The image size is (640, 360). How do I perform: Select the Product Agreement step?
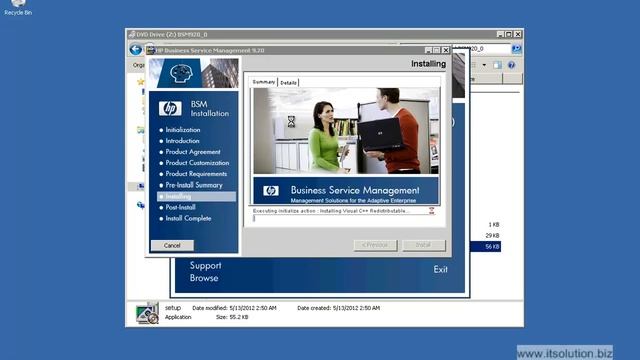click(193, 152)
